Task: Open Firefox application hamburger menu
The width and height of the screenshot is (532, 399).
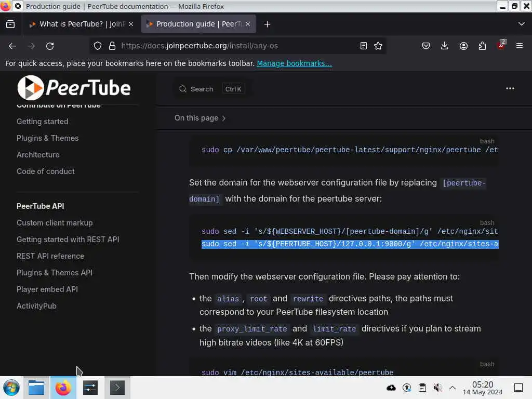Action: click(x=520, y=46)
